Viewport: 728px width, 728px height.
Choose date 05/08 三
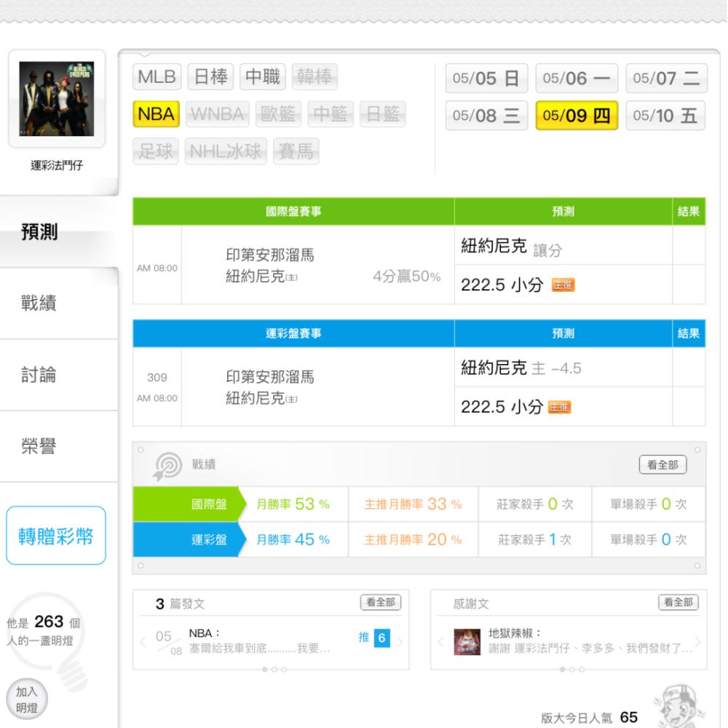[x=486, y=115]
